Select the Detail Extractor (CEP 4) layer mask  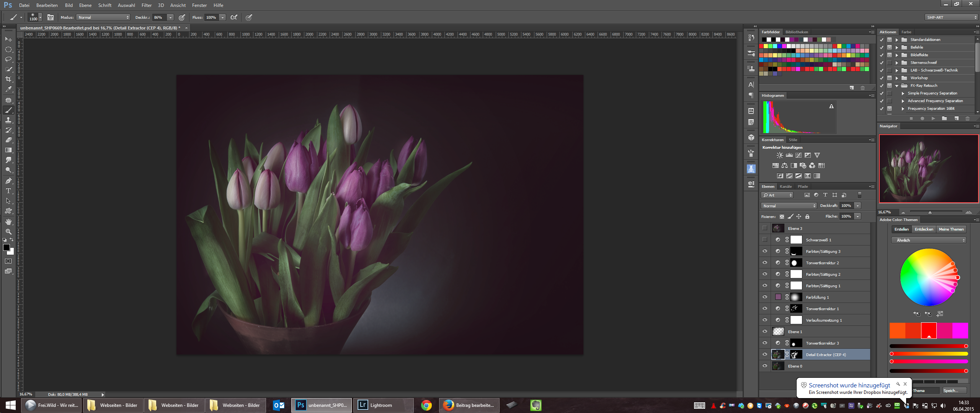(796, 354)
